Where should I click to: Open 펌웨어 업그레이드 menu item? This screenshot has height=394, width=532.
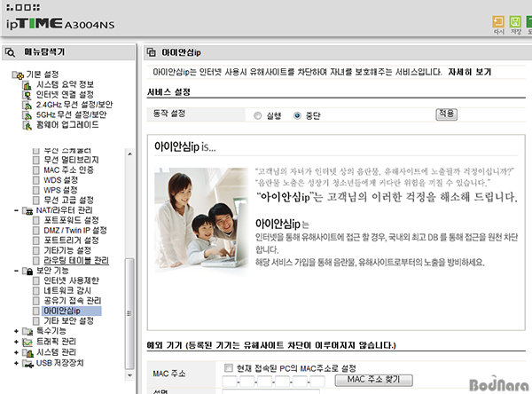click(x=67, y=125)
